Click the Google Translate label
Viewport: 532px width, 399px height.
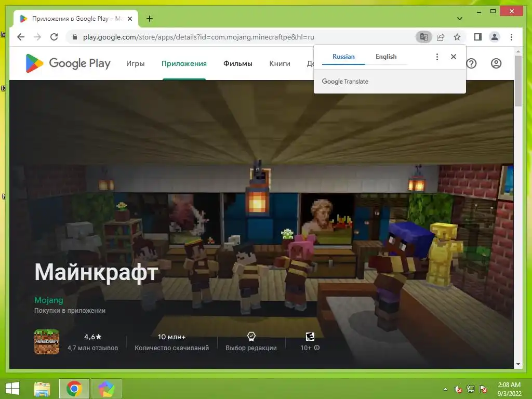pos(345,82)
